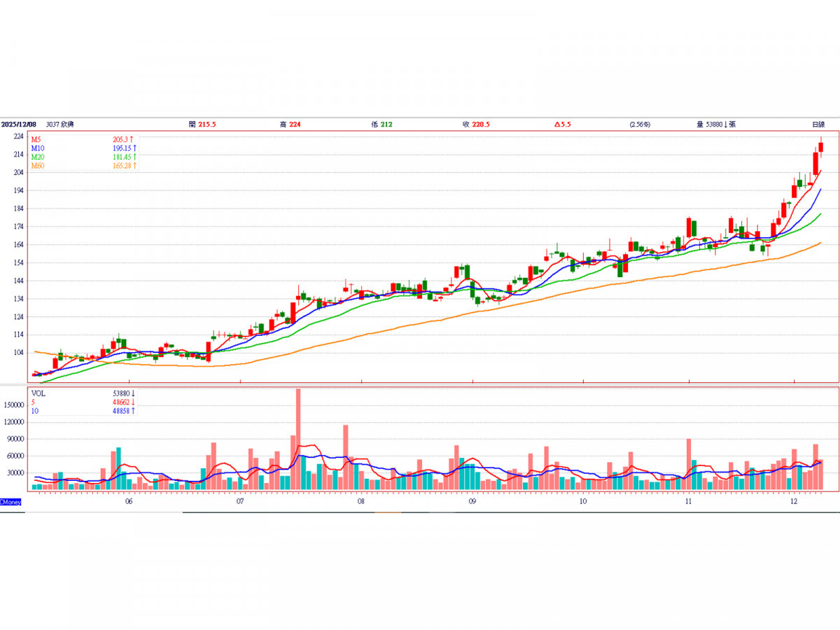Viewport: 840px width, 630px height.
Task: Select the M10 moving average legend
Action: 38,148
